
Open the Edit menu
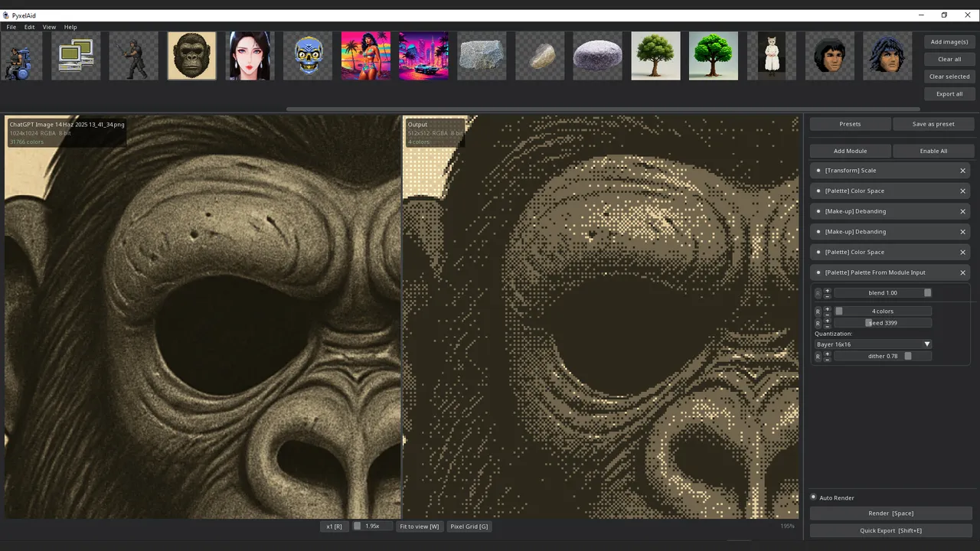(x=29, y=27)
